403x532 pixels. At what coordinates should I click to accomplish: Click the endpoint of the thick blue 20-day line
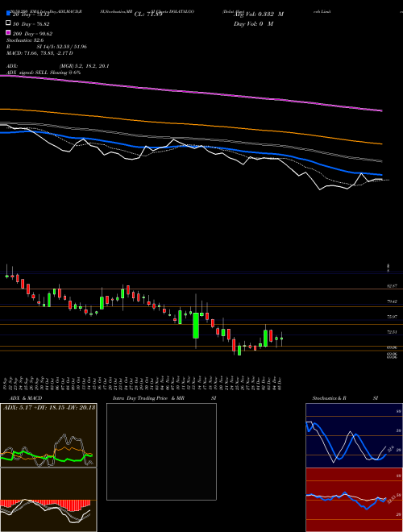pos(381,175)
